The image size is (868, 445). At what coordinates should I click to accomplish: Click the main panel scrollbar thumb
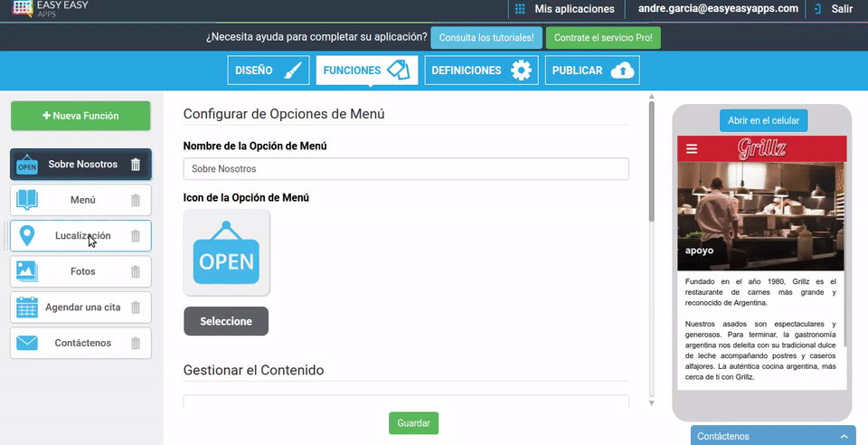pos(652,160)
